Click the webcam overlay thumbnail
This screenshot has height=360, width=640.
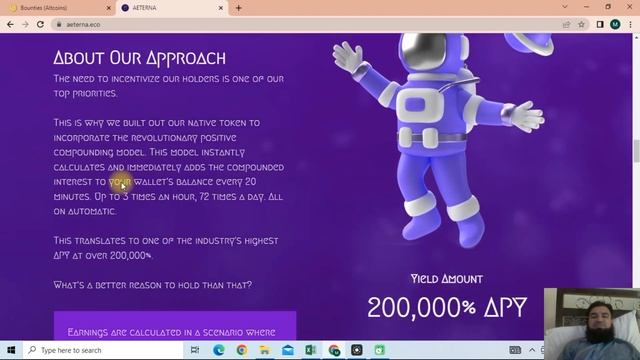[x=592, y=324]
